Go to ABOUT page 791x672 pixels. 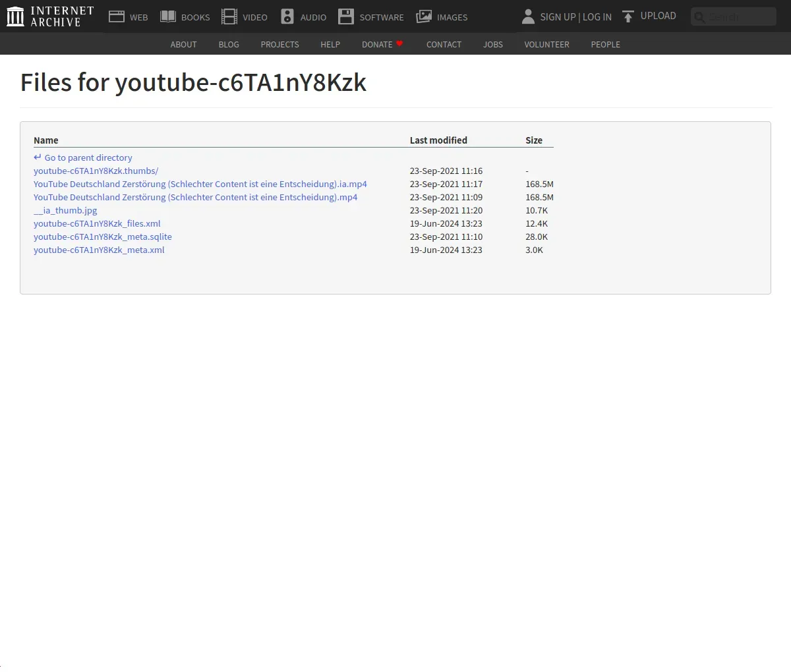tap(184, 44)
